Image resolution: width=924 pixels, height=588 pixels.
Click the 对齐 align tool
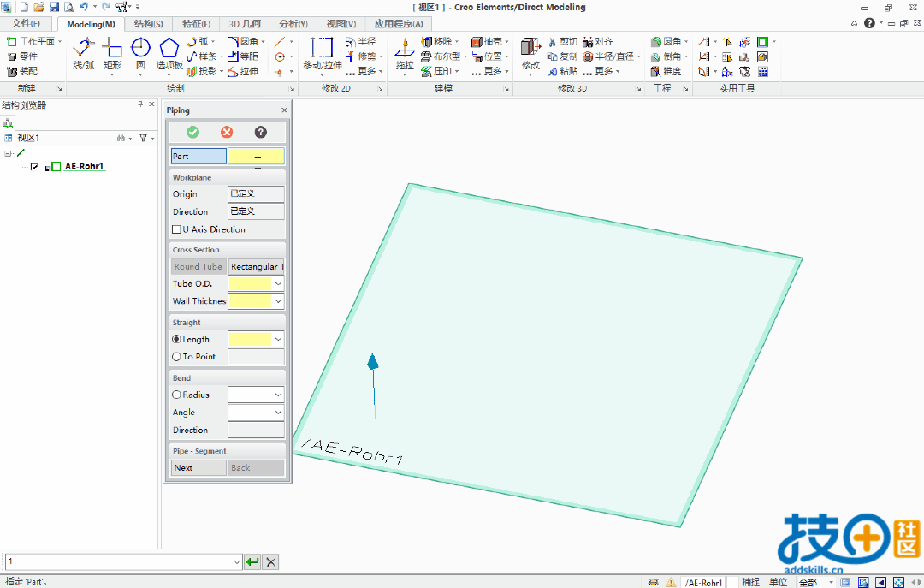[x=597, y=42]
